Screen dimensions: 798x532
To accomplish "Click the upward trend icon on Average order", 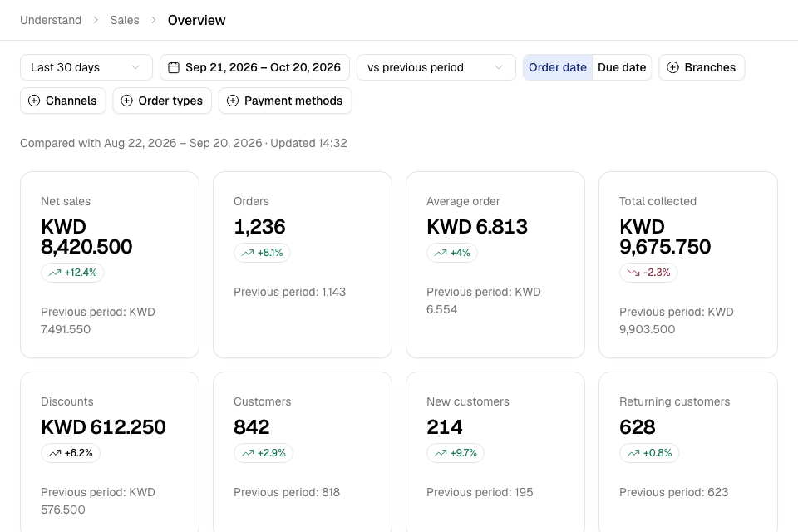I will (x=441, y=253).
